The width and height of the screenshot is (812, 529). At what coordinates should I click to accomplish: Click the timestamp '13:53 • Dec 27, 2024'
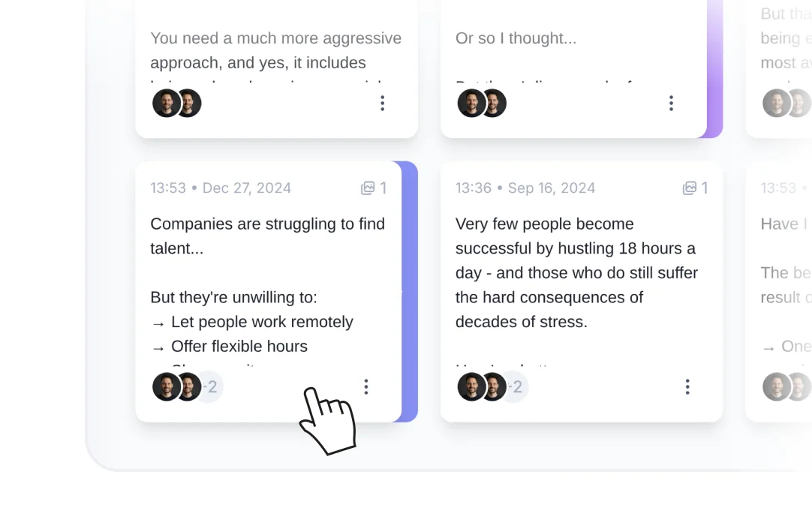point(221,188)
